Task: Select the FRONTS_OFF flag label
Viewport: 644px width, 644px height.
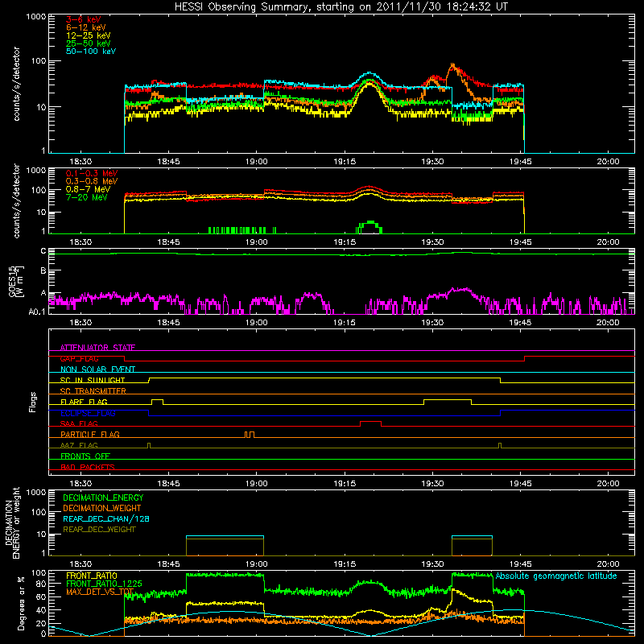Action: pyautogui.click(x=85, y=456)
